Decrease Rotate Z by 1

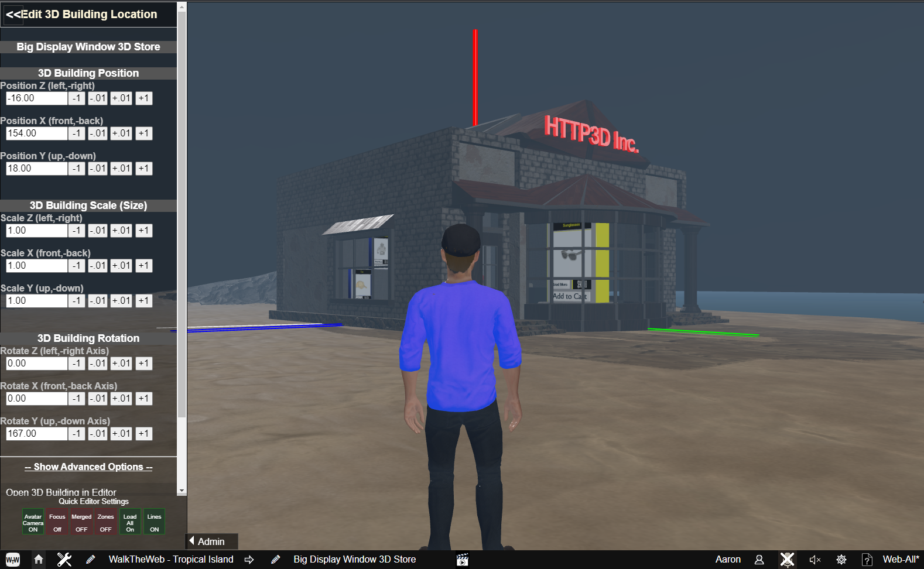pyautogui.click(x=77, y=364)
